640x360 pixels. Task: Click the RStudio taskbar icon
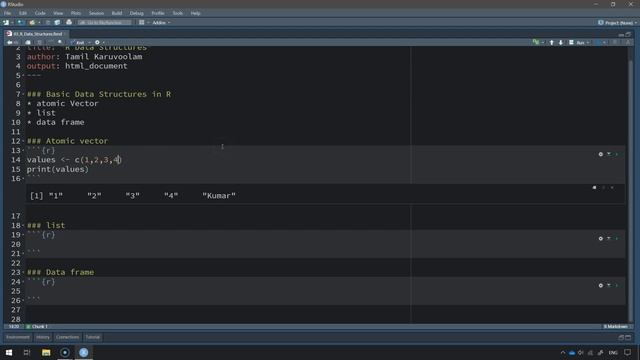point(84,353)
